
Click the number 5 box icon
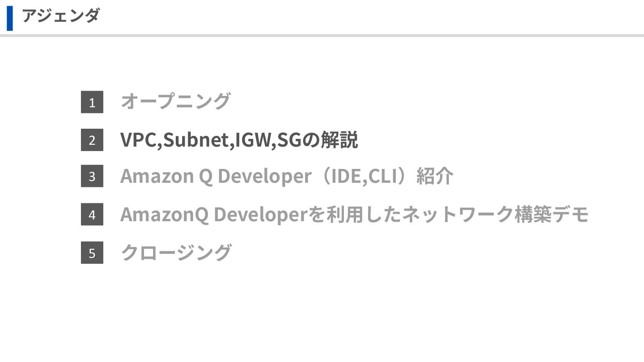click(92, 253)
